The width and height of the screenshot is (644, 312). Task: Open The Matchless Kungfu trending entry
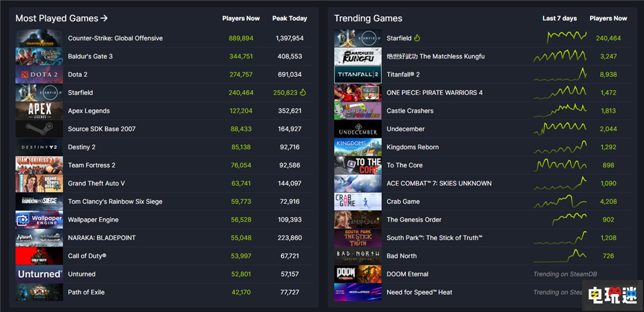click(x=435, y=57)
